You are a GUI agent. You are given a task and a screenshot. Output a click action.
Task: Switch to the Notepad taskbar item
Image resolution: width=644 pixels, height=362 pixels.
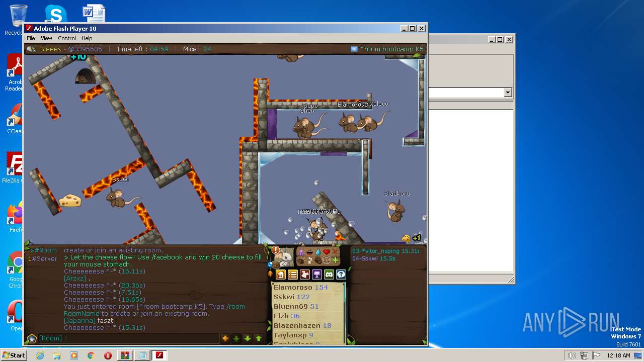(x=142, y=355)
